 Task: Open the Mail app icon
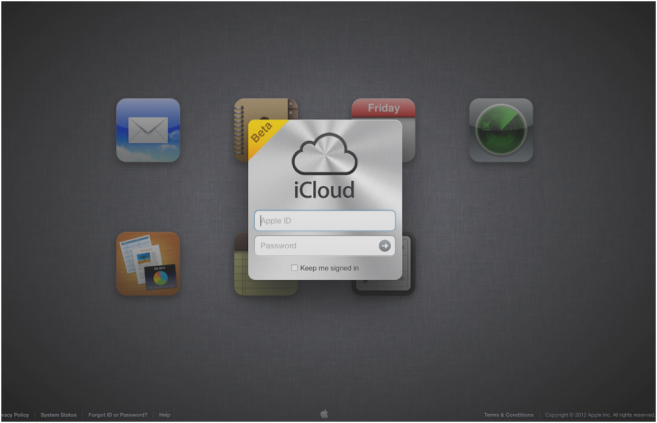coord(148,130)
